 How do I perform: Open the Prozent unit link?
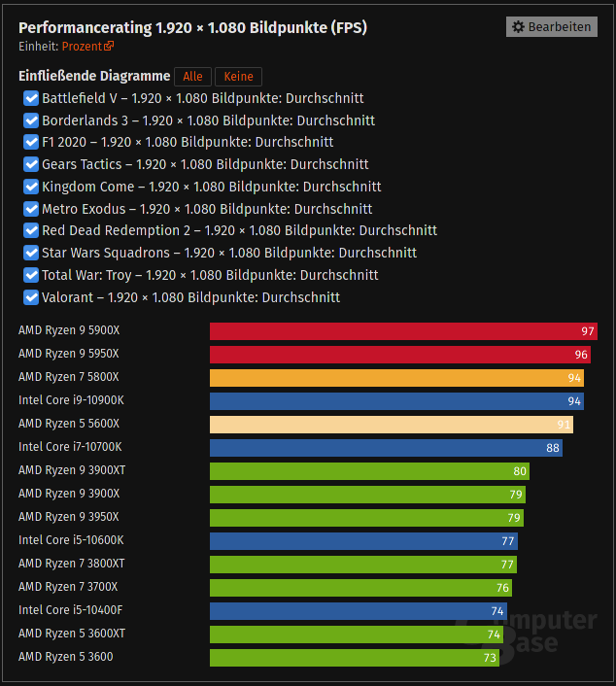coord(88,46)
